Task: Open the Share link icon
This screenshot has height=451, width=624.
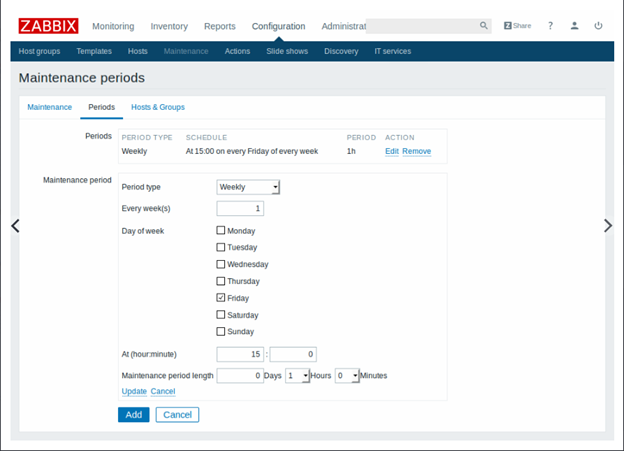Action: tap(517, 26)
